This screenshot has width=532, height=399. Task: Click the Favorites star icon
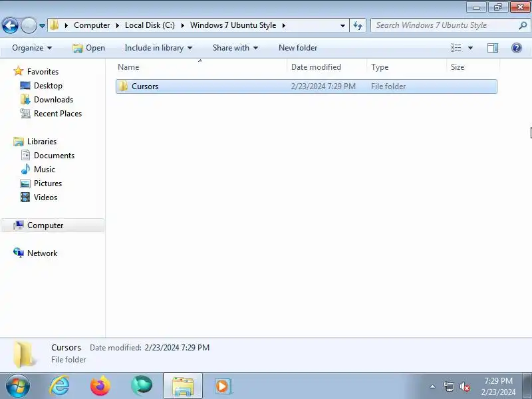pos(19,71)
